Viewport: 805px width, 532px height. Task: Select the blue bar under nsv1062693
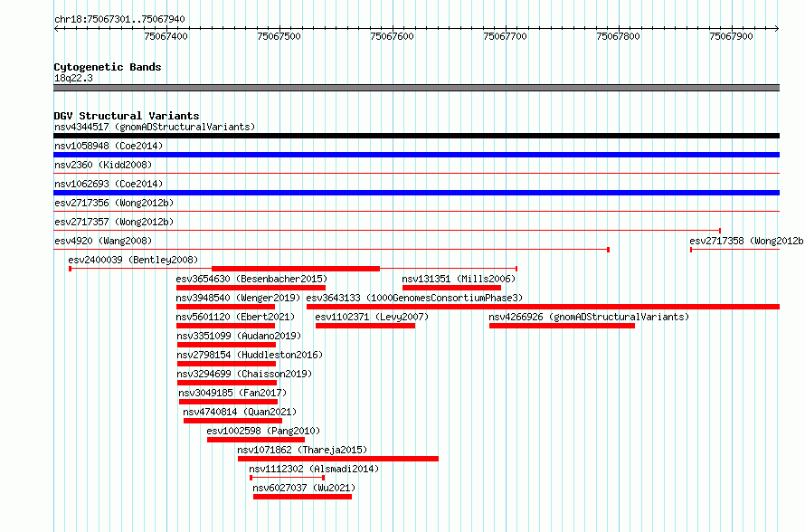click(x=416, y=193)
